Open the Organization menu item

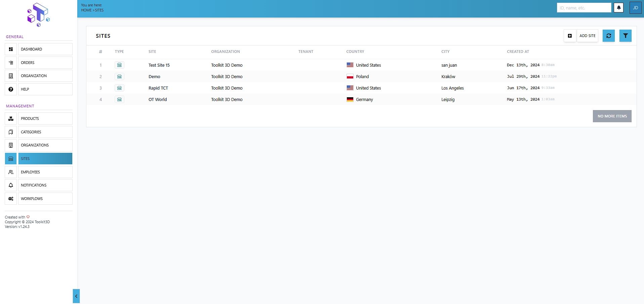[x=45, y=76]
